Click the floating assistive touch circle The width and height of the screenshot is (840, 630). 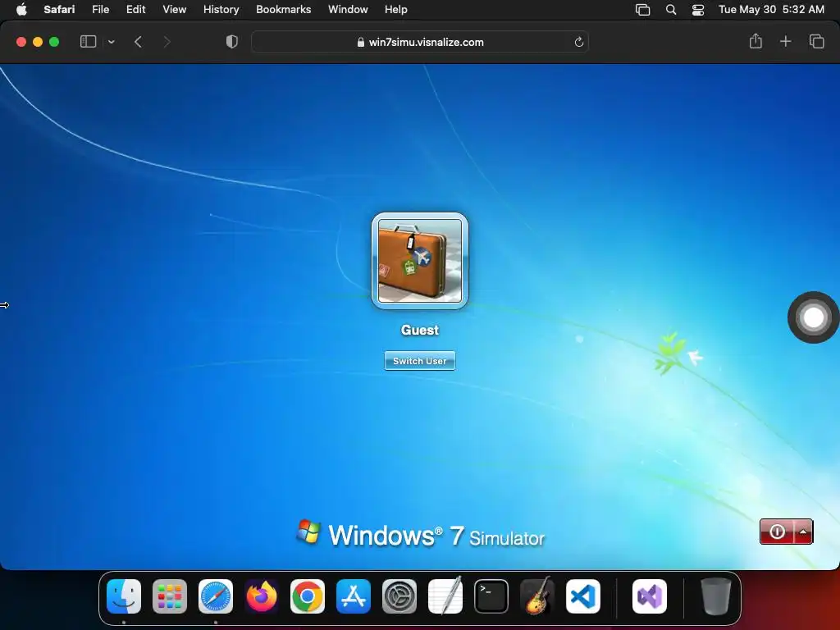813,317
